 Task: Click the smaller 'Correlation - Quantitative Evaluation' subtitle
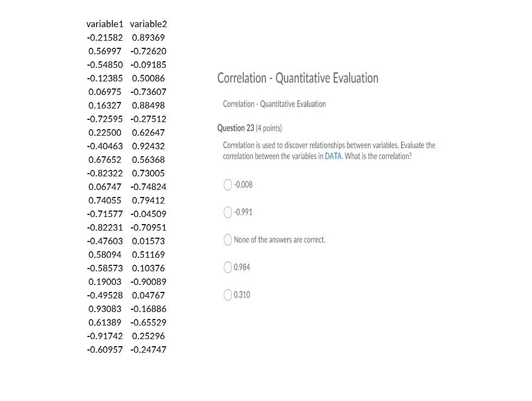274,104
